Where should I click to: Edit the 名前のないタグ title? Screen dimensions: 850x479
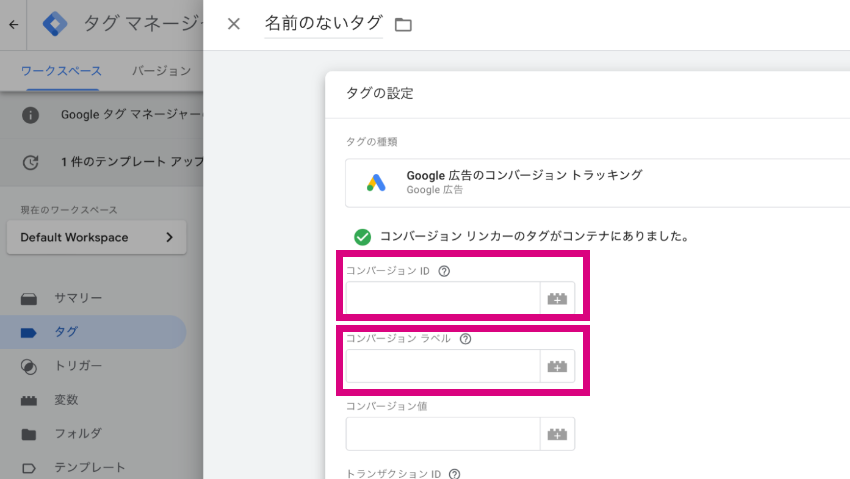click(x=323, y=23)
